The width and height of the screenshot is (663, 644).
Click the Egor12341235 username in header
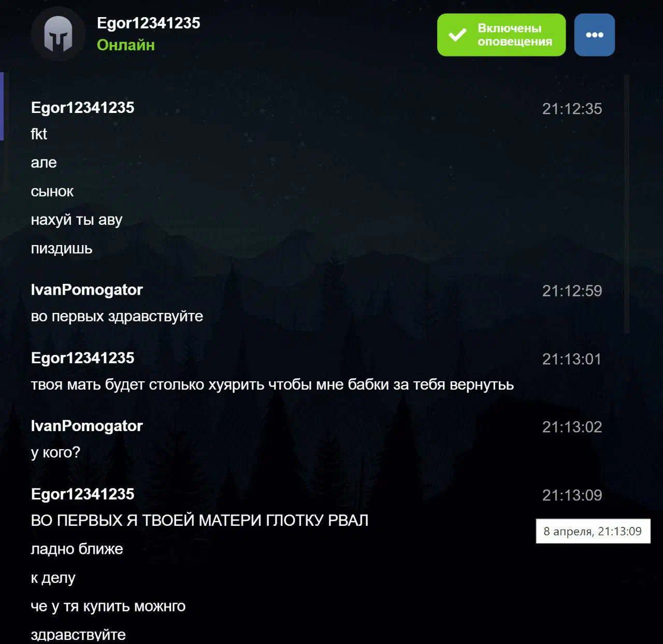(148, 23)
